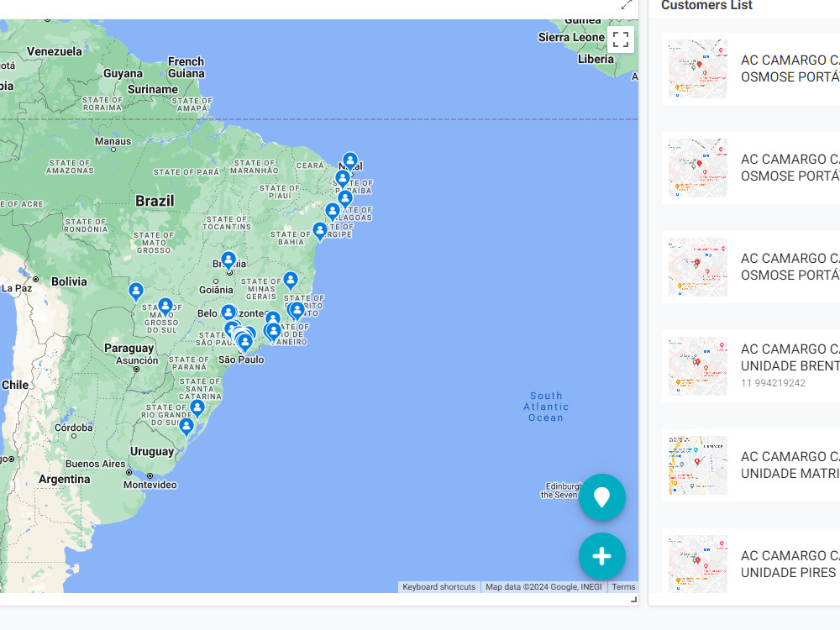Select the marker over Espírito Santo state
The width and height of the screenshot is (840, 630).
(x=297, y=311)
